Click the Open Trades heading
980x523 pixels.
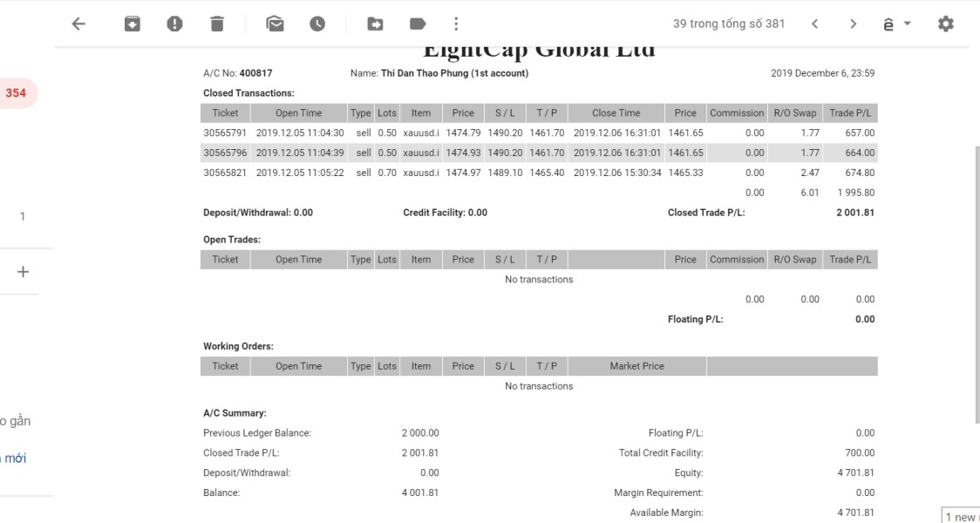click(232, 240)
